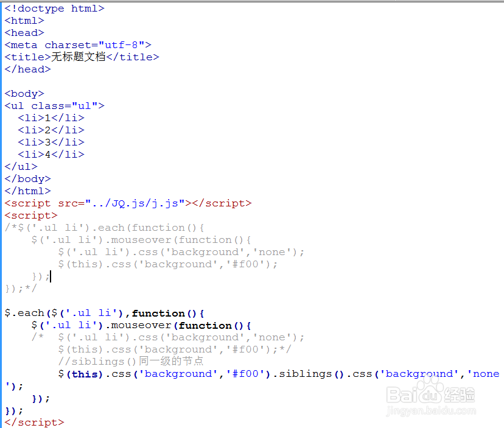
Task: Click the opening '<html>' tag line
Action: pos(24,21)
